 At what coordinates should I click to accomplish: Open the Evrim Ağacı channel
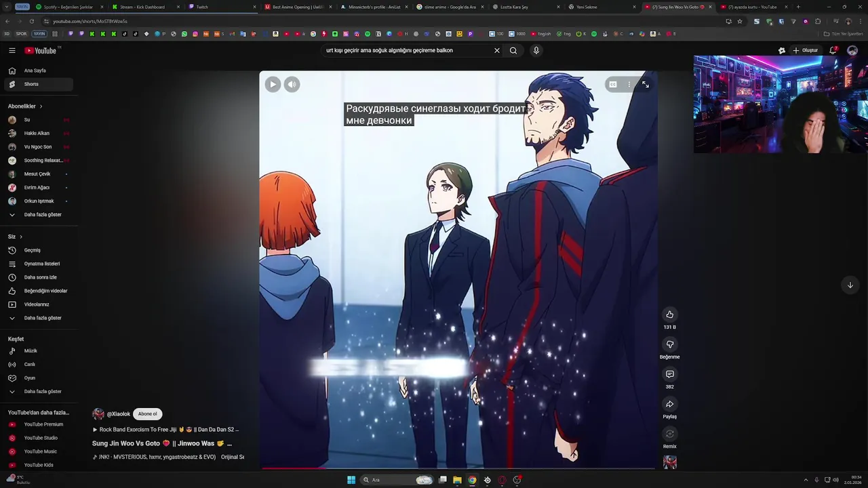point(37,188)
